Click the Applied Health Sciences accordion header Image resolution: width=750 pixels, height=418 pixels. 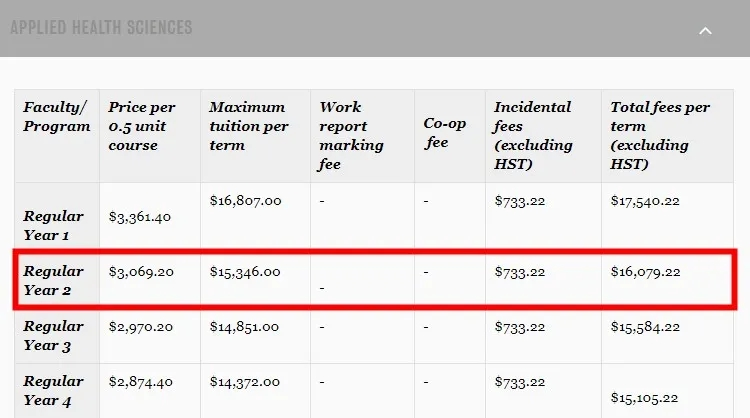click(102, 27)
